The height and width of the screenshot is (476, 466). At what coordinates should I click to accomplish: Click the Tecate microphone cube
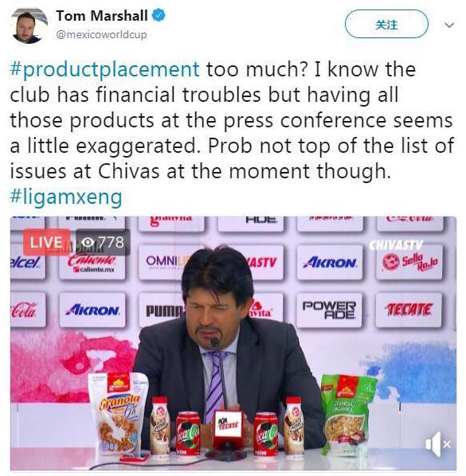point(228,423)
